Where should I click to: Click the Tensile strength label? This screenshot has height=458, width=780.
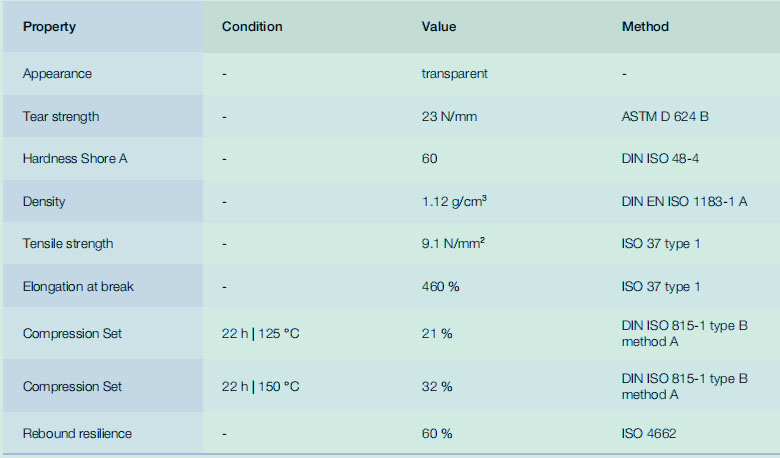pos(68,244)
